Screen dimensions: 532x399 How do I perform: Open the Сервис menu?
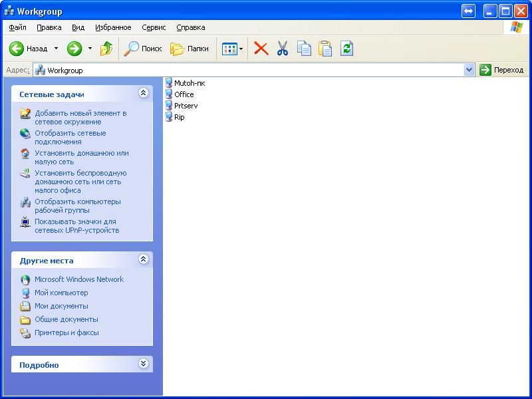(x=154, y=27)
